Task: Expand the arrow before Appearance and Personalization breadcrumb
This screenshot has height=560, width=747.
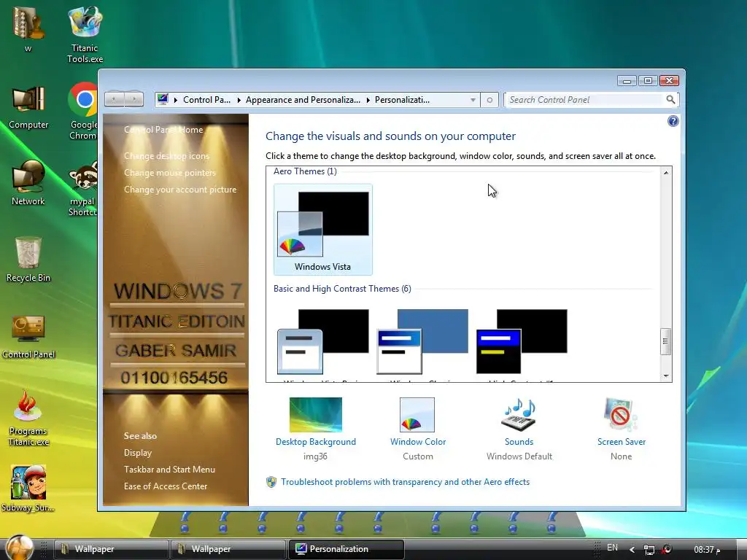Action: coord(239,100)
